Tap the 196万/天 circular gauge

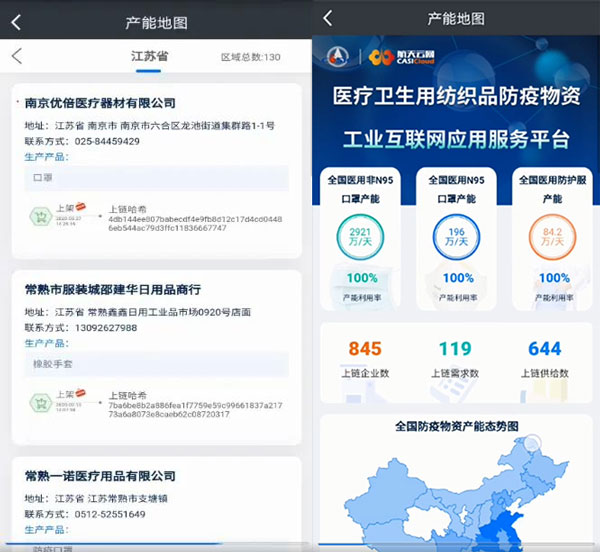457,237
